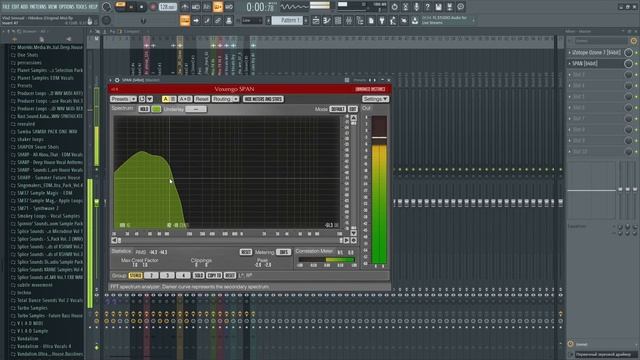Click the tempo display field
640x360 pixels.
(168, 7)
